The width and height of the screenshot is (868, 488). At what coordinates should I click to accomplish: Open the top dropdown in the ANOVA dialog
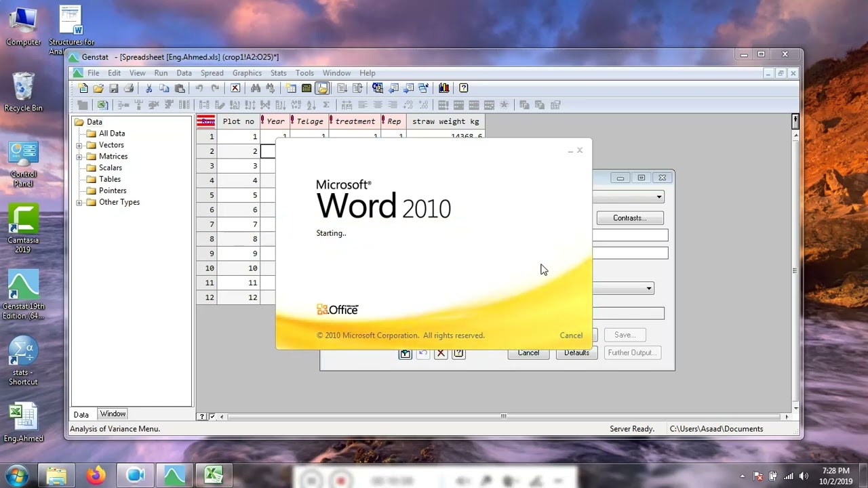pyautogui.click(x=658, y=197)
